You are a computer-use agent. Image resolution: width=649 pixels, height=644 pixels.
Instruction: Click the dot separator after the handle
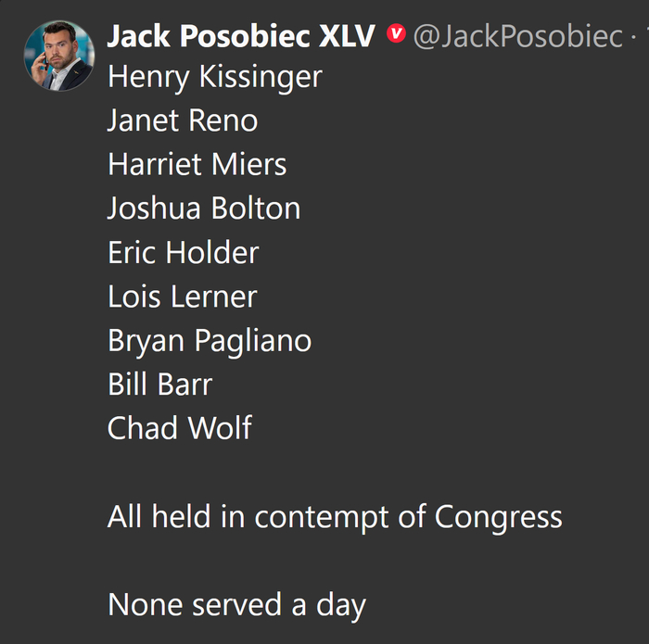[634, 37]
